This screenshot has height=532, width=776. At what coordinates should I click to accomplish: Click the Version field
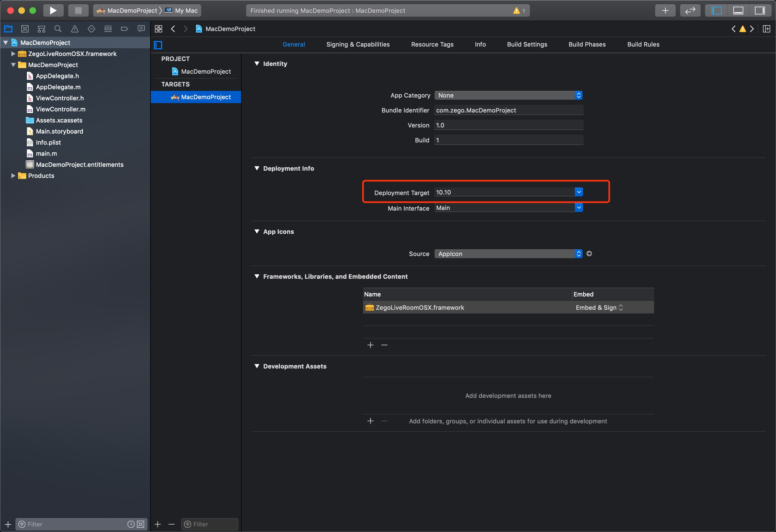click(509, 125)
